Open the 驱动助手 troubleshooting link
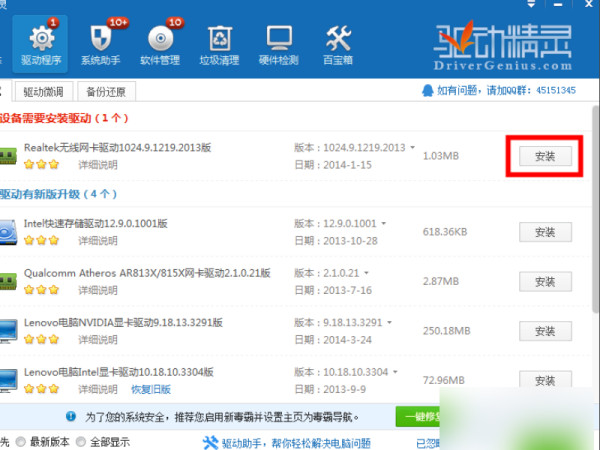This screenshot has width=600, height=450. pyautogui.click(x=296, y=443)
